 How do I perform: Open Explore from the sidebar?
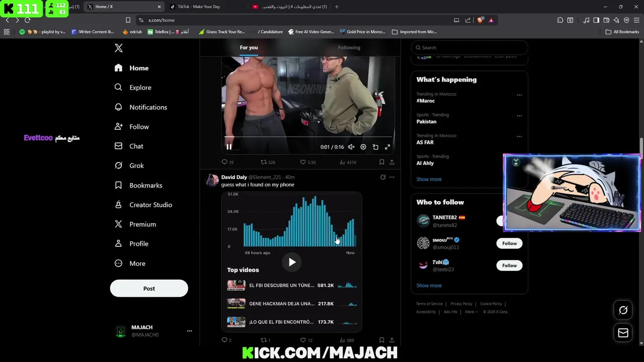[133, 87]
